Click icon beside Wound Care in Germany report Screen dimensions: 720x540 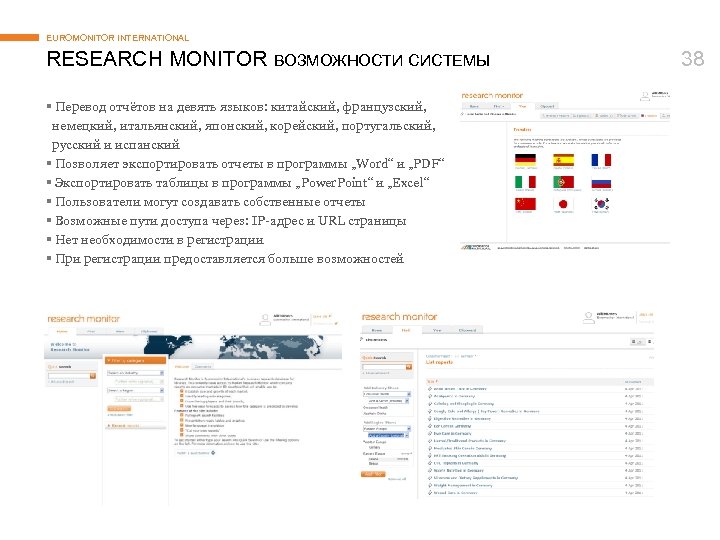tap(430, 493)
